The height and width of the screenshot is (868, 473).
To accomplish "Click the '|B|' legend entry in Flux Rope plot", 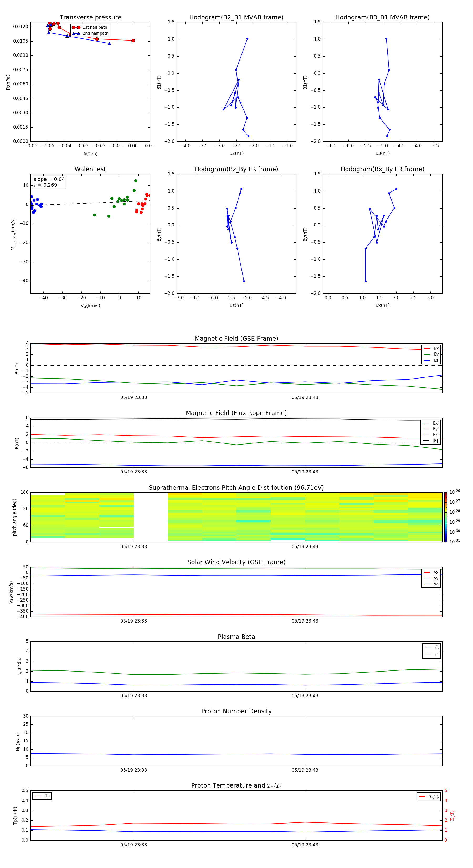I will pyautogui.click(x=431, y=441).
